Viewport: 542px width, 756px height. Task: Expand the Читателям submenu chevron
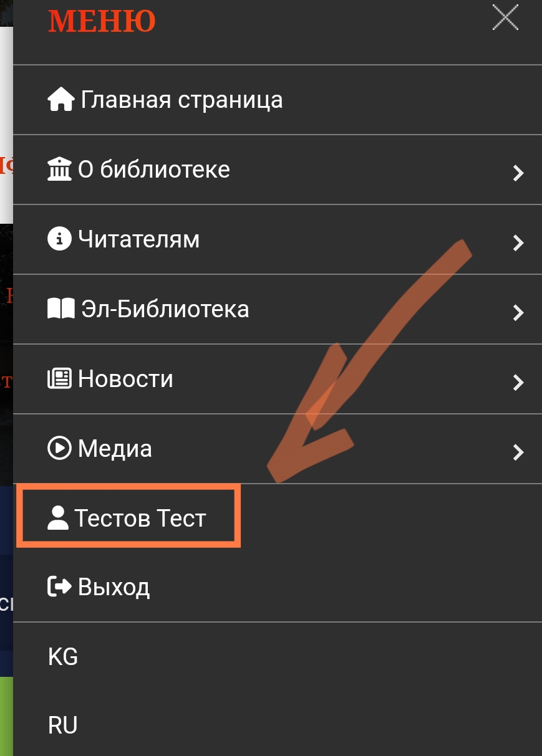tap(518, 242)
